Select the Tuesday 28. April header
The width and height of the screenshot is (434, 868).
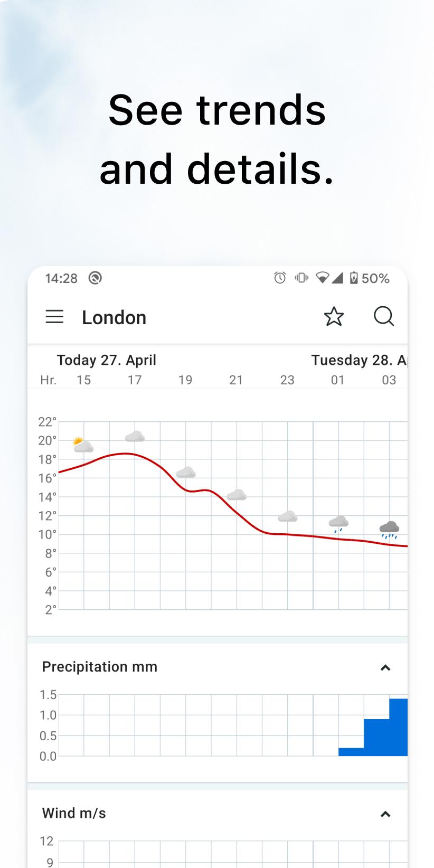(x=358, y=360)
